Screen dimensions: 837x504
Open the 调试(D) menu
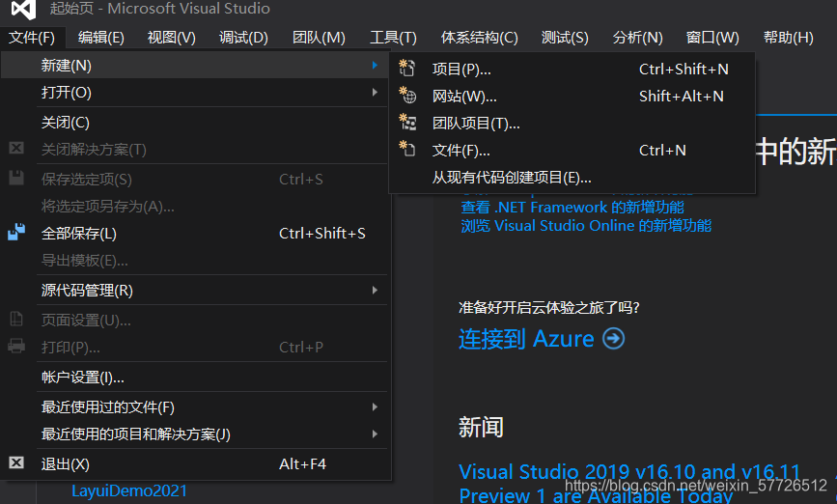click(243, 38)
